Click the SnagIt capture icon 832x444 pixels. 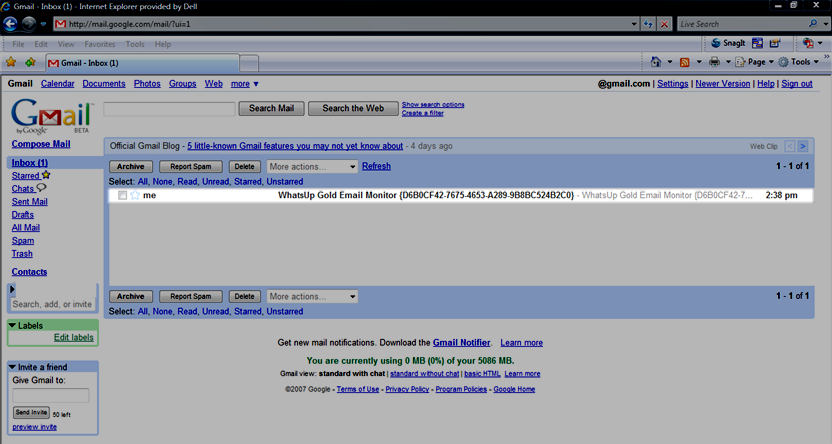point(728,43)
